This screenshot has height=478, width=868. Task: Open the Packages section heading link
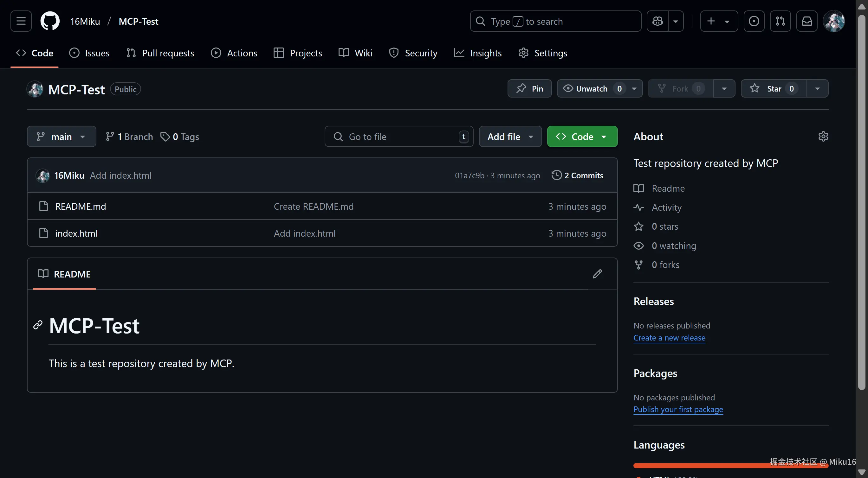pos(655,373)
